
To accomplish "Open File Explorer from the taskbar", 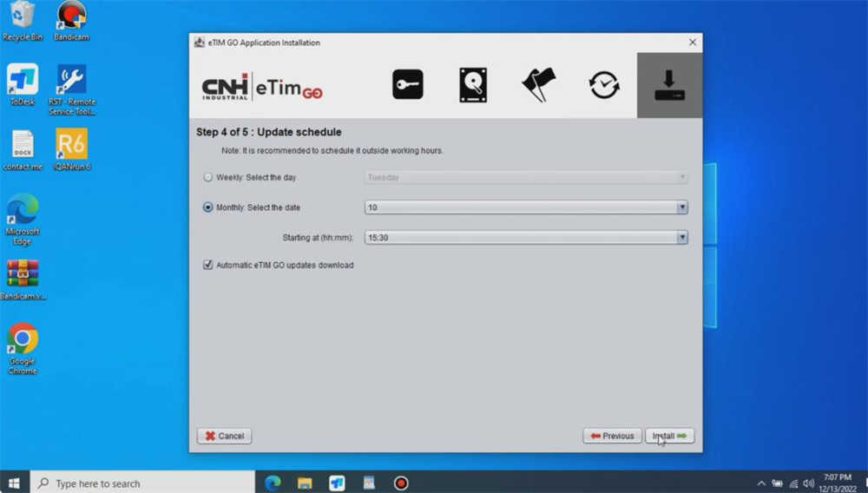I will point(305,483).
